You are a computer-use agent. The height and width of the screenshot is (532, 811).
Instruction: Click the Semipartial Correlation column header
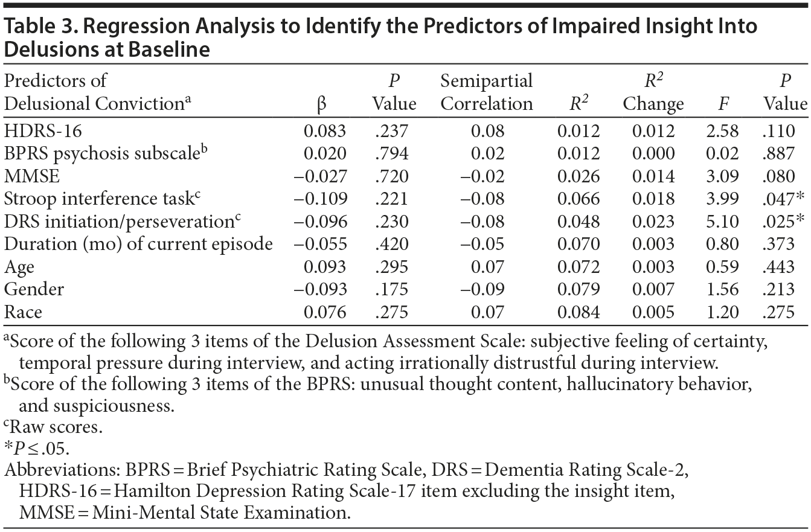tap(487, 92)
